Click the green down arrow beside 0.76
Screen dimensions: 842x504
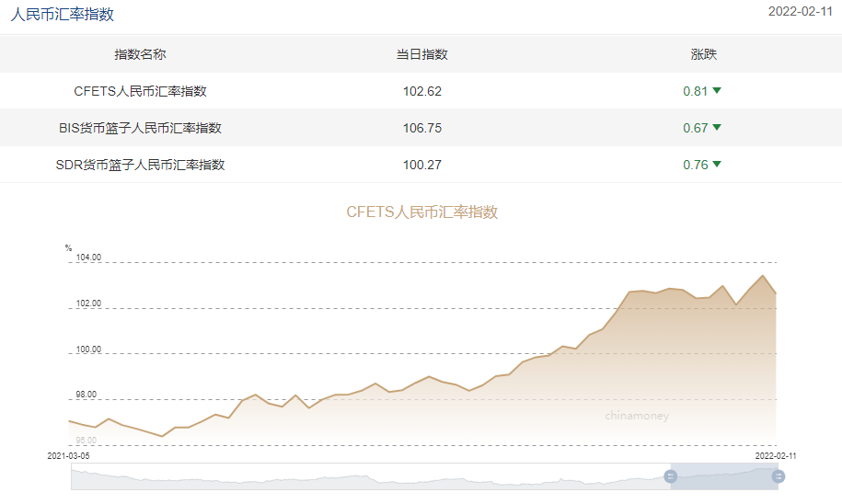tap(717, 165)
